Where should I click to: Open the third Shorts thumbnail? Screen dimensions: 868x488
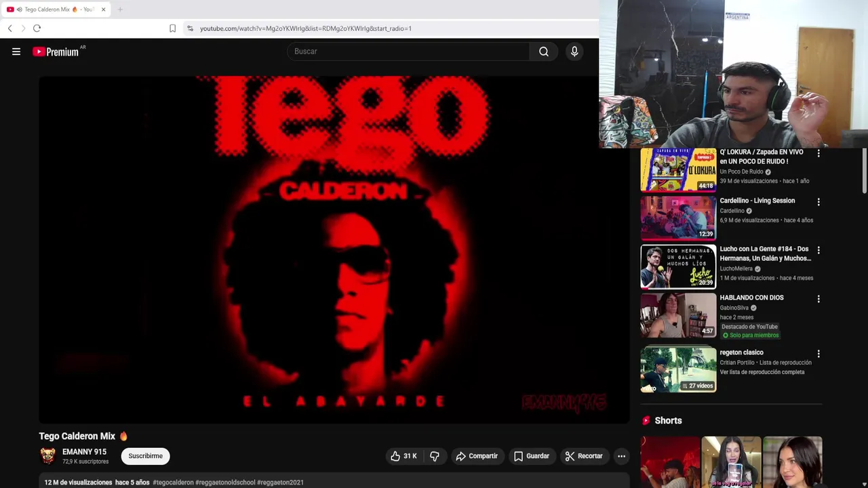click(x=792, y=462)
